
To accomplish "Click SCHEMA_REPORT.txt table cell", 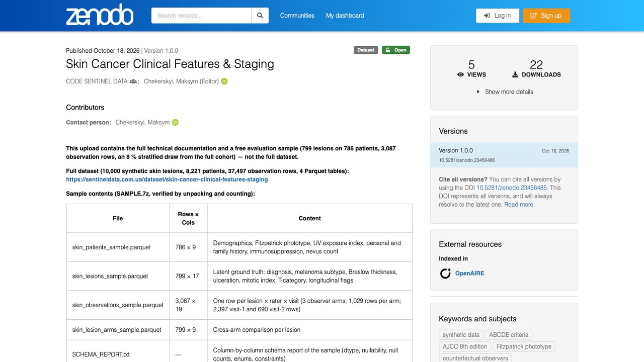I will pyautogui.click(x=118, y=351).
